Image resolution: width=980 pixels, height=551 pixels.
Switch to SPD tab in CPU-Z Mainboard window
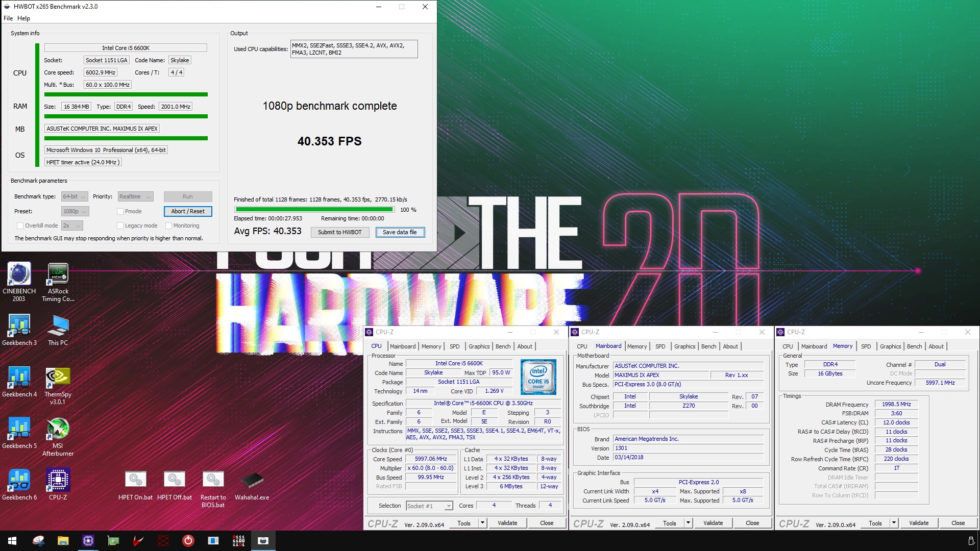click(660, 346)
